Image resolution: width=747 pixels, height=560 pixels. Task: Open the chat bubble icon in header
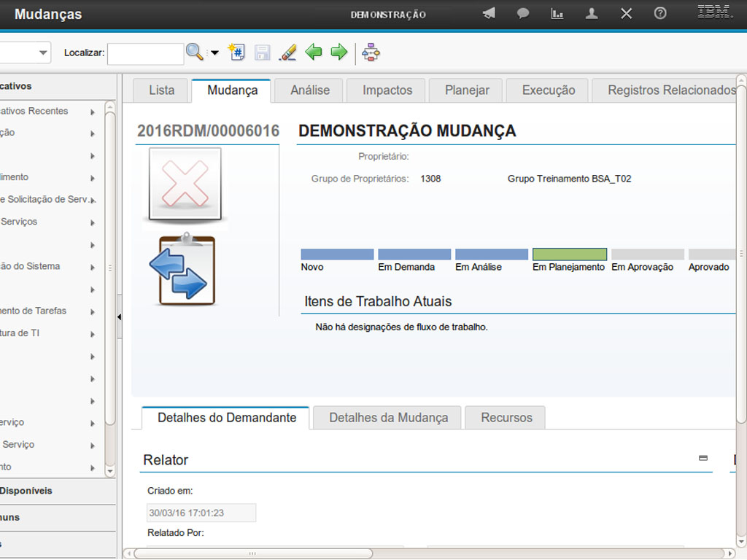(523, 14)
